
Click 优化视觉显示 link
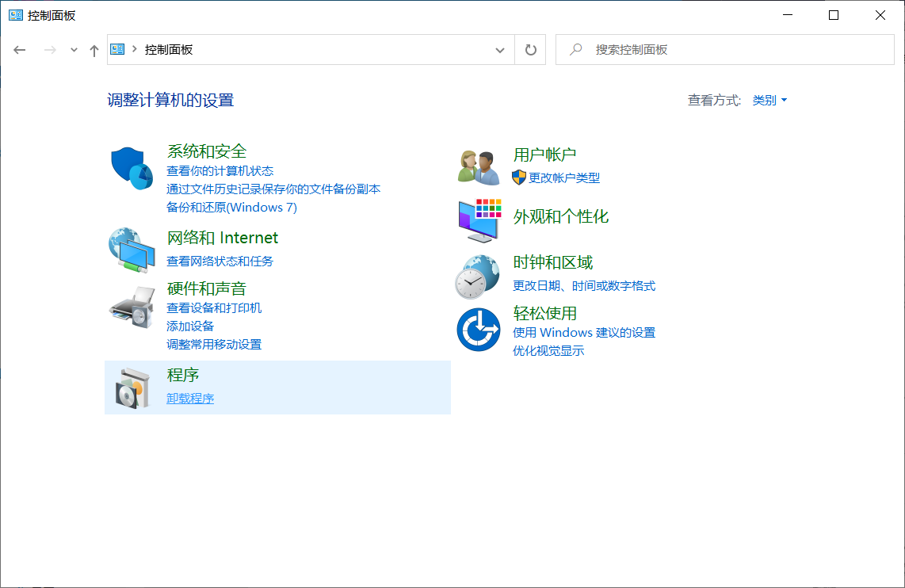pos(548,351)
